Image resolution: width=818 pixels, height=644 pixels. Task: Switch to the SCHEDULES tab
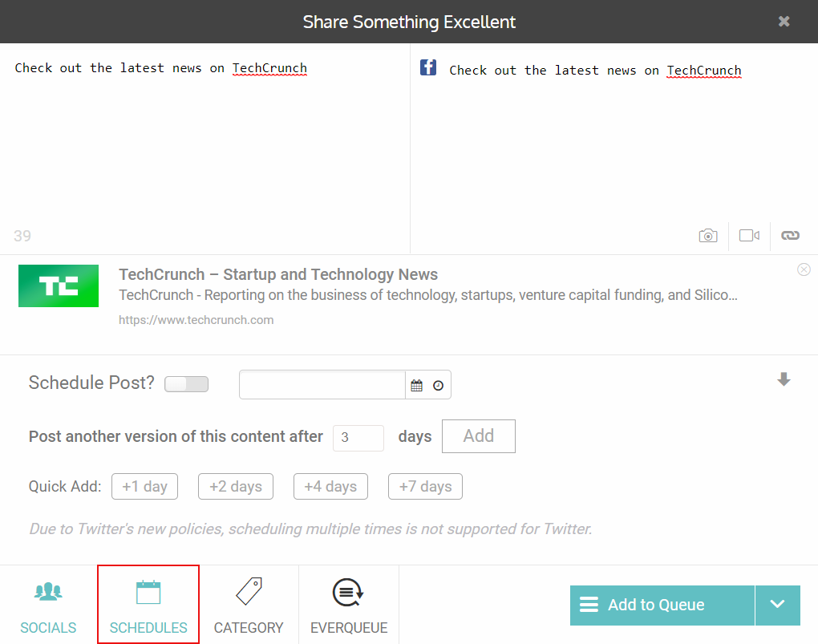[x=148, y=606]
